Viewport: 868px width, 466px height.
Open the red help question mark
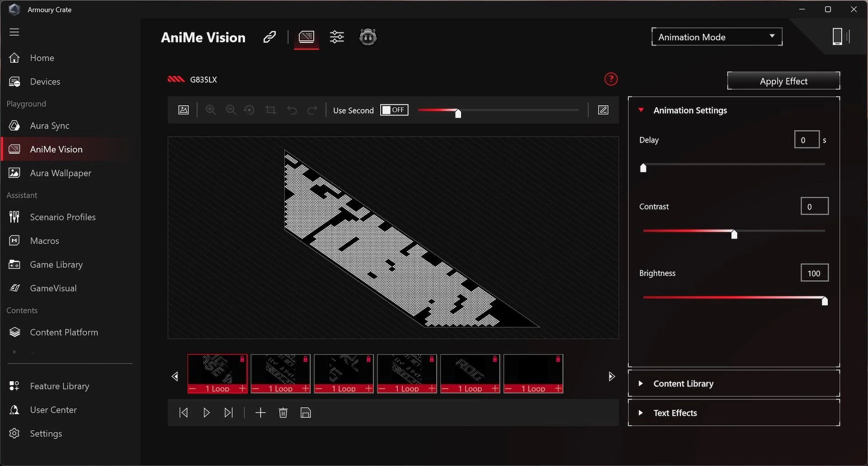pyautogui.click(x=611, y=79)
